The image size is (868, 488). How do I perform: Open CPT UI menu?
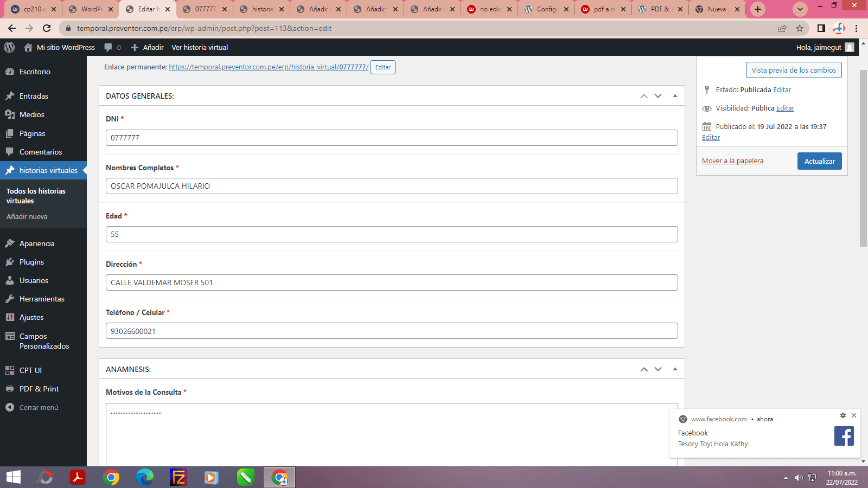[30, 370]
